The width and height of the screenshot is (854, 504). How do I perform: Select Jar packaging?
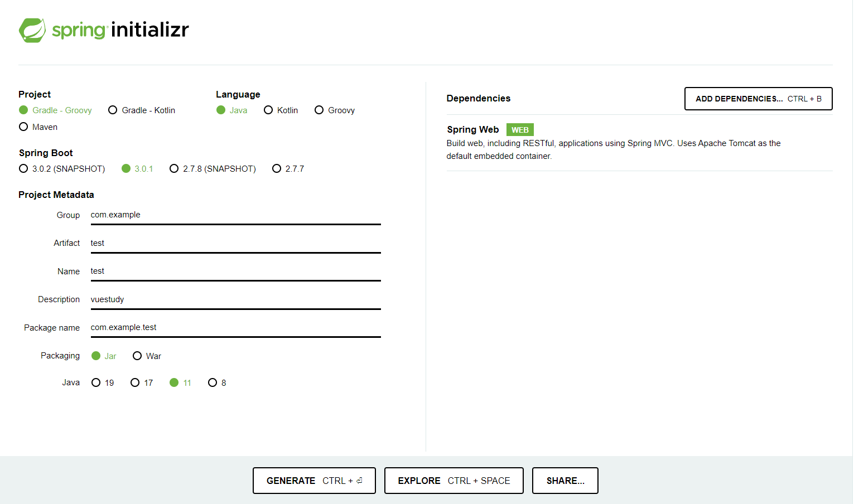(x=104, y=356)
